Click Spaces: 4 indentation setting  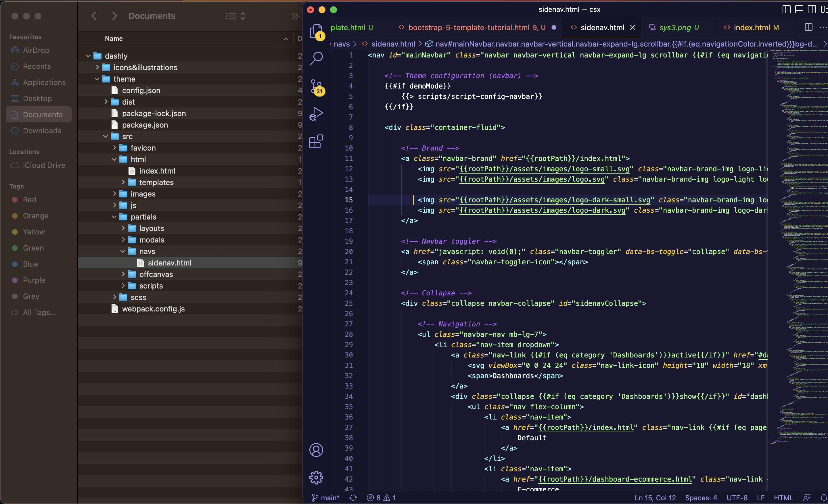[701, 498]
